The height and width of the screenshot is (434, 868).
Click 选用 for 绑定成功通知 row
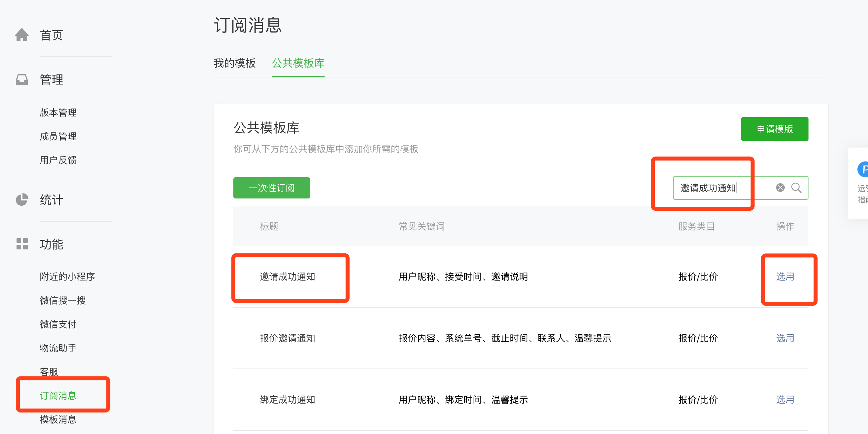785,400
